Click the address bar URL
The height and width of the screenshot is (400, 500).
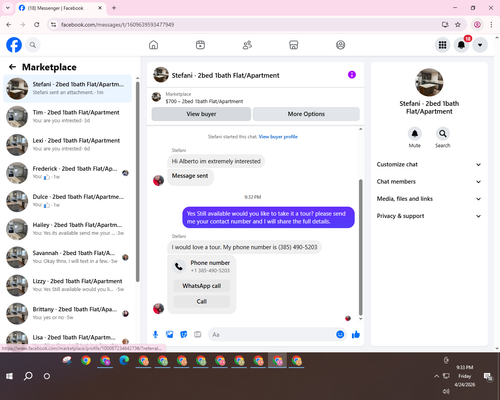(x=117, y=25)
